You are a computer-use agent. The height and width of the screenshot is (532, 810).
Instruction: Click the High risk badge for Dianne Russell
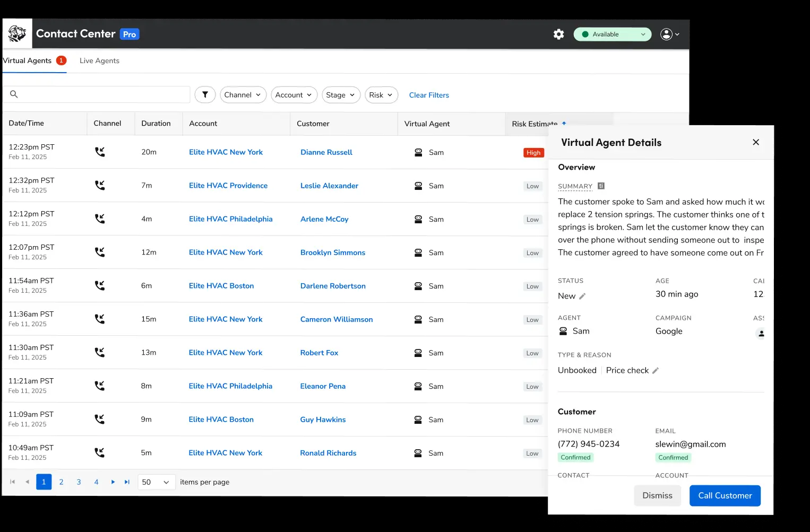coord(533,153)
